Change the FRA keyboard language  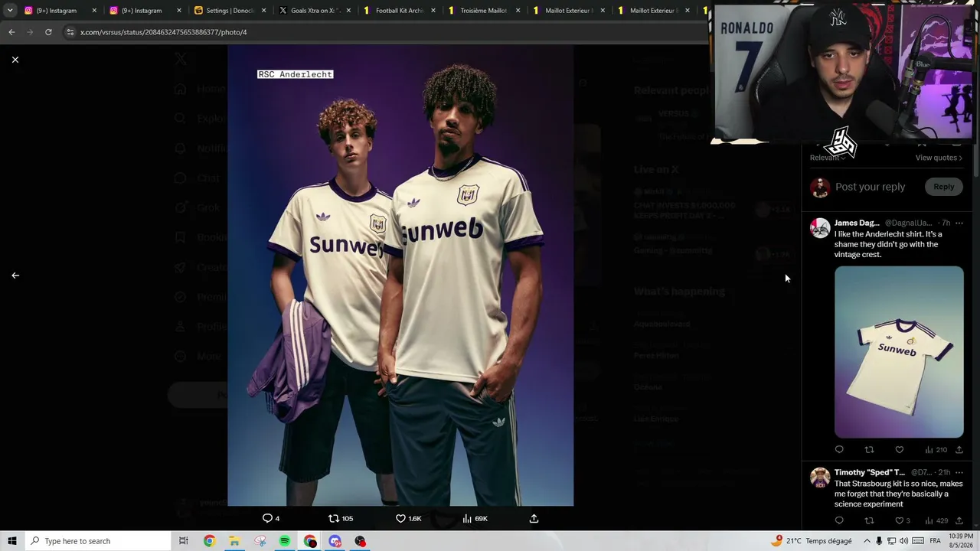935,541
